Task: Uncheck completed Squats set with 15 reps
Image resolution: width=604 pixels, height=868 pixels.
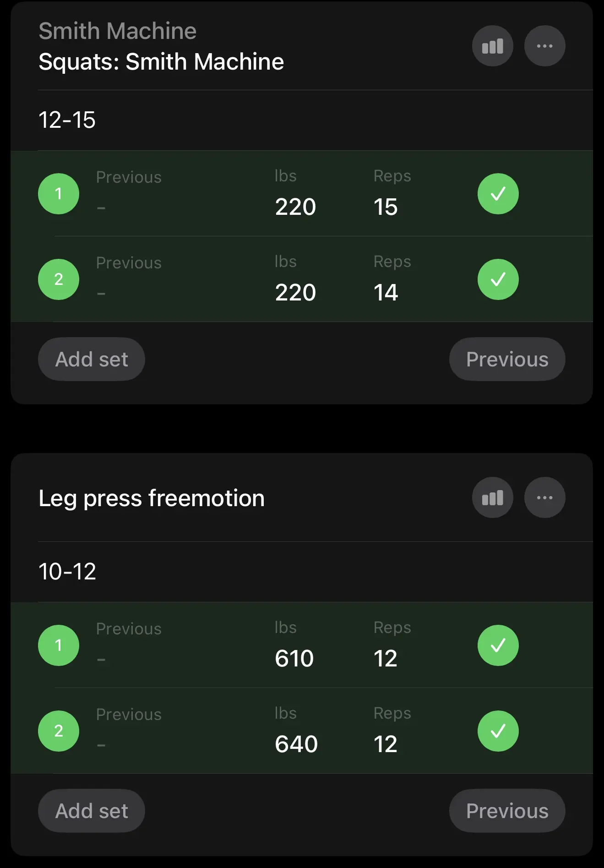Action: pos(498,194)
